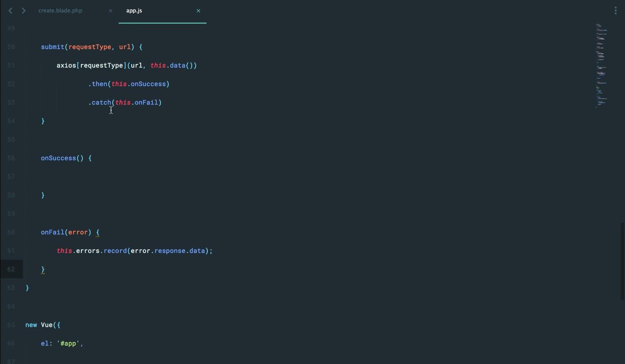Click the axios keyword on line 51
The image size is (625, 364).
point(66,66)
